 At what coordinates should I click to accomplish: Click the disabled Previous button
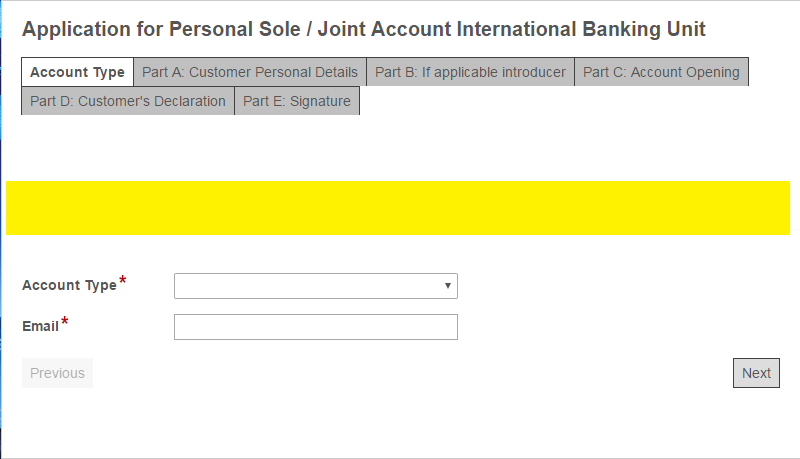pyautogui.click(x=57, y=373)
